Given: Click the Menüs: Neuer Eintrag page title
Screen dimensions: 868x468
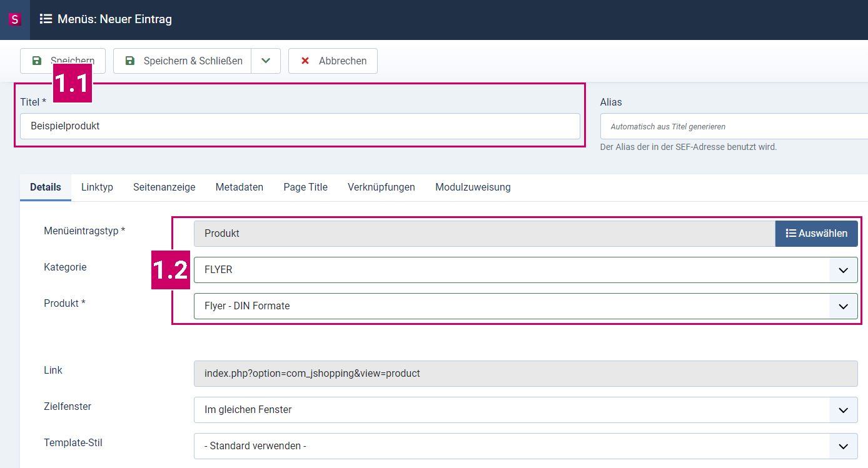Looking at the screenshot, I should coord(114,19).
